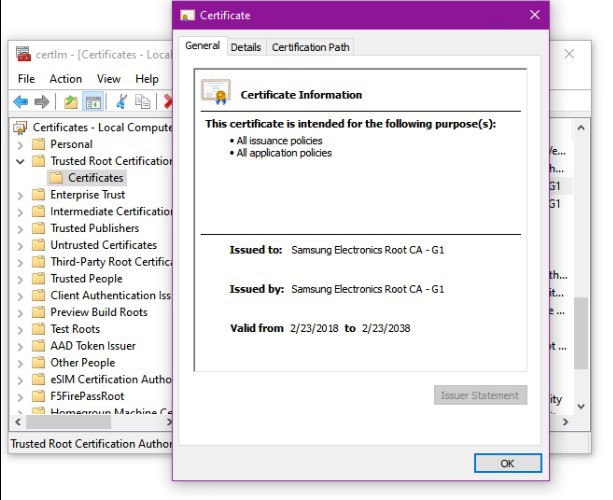The image size is (613, 500).
Task: Click the AAD Token Issuer folder icon
Action: (38, 346)
